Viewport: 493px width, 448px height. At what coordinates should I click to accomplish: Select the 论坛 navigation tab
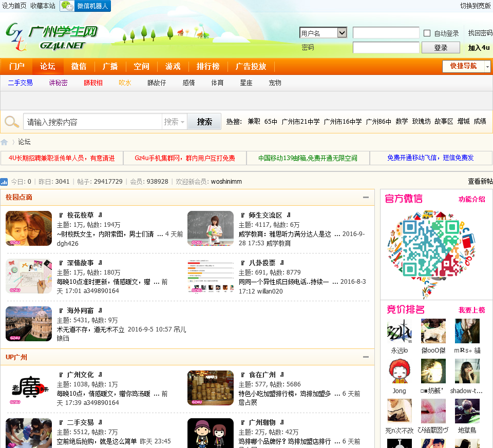[x=47, y=66]
